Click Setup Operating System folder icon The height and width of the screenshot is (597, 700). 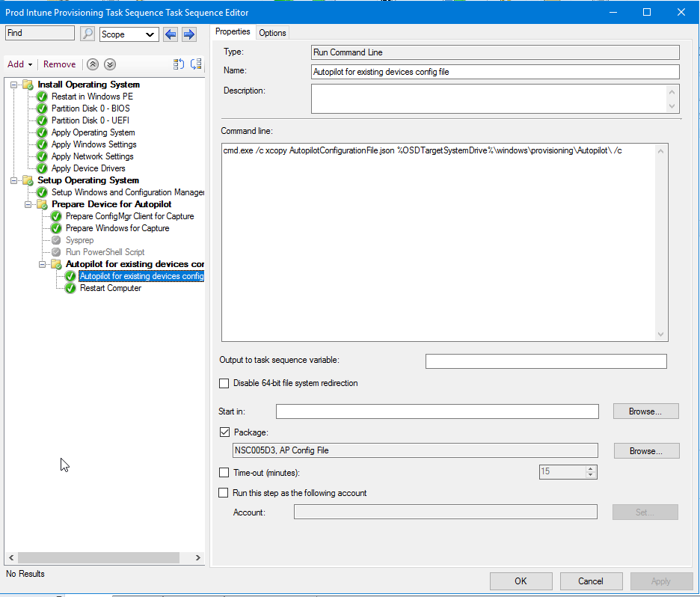pyautogui.click(x=28, y=180)
